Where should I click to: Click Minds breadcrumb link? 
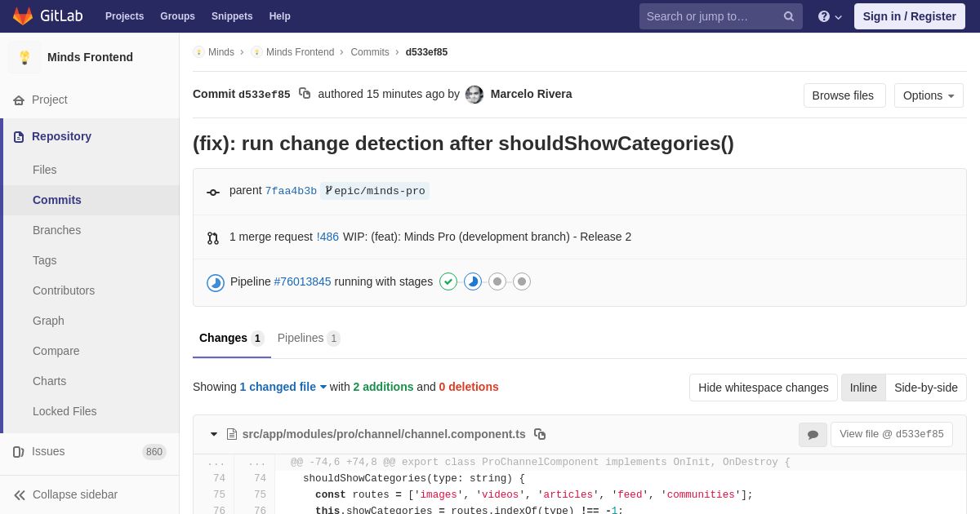click(221, 52)
